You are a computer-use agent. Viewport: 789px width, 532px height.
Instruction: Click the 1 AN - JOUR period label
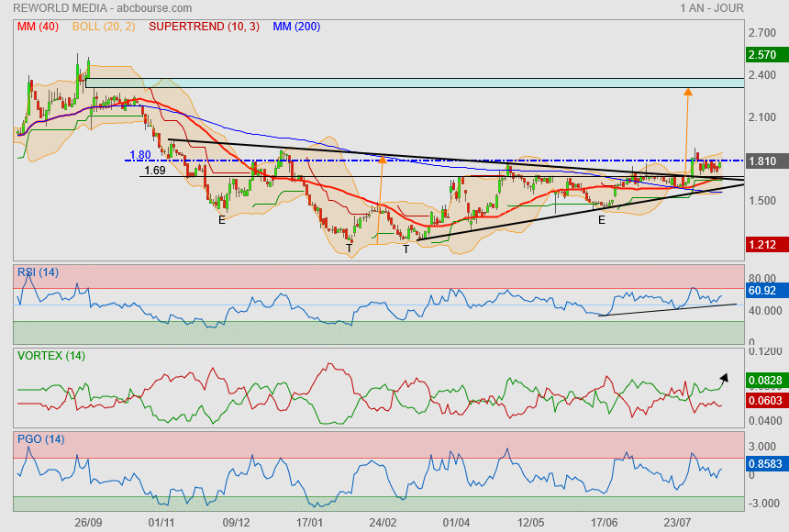(x=712, y=8)
